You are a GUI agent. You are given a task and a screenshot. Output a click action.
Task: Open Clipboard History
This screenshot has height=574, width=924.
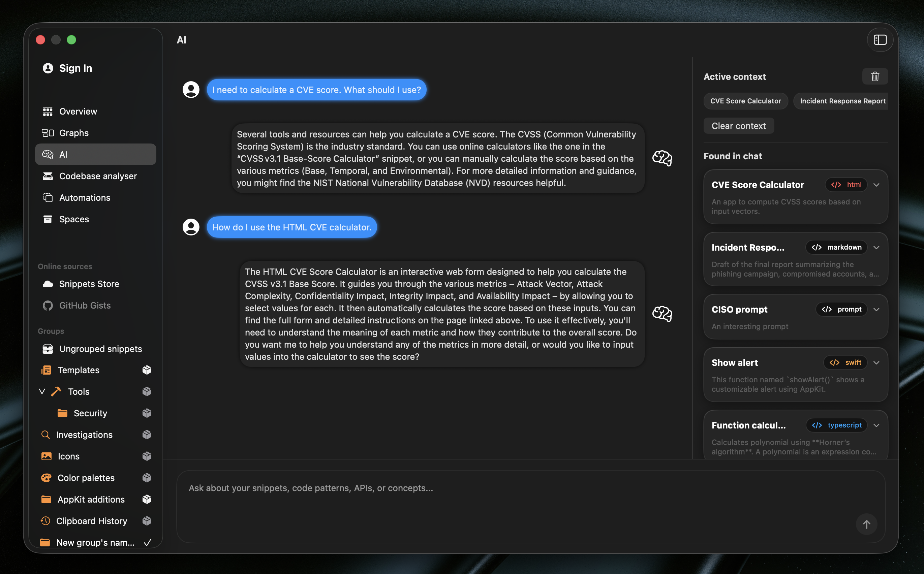point(92,521)
